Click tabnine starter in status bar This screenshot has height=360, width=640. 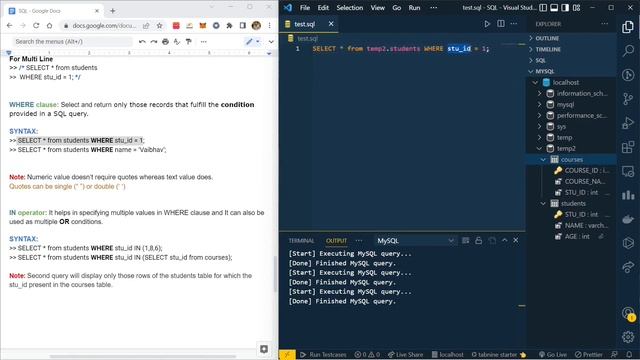click(499, 355)
